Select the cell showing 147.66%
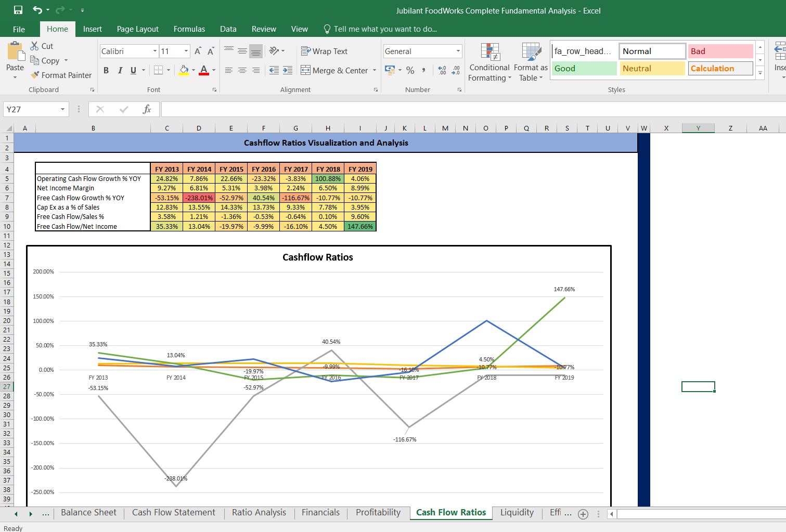The height and width of the screenshot is (532, 786). (360, 226)
